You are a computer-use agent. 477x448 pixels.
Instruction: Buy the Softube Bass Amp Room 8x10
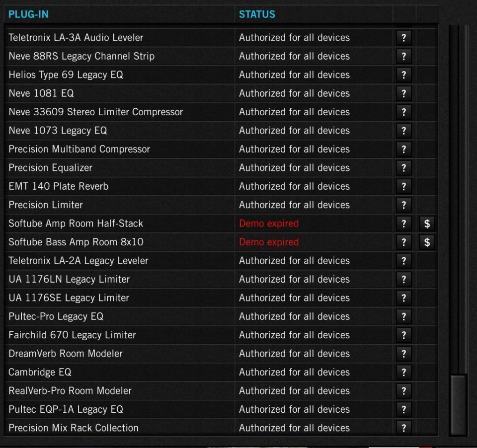(426, 242)
